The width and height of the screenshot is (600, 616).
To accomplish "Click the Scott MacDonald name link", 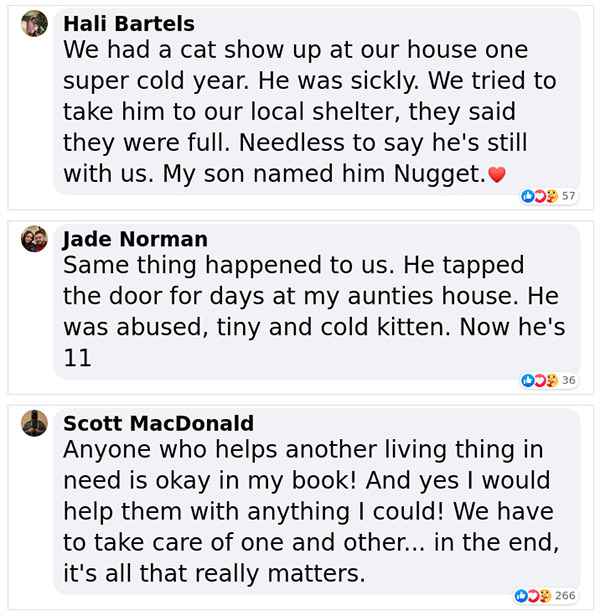I will pyautogui.click(x=158, y=423).
